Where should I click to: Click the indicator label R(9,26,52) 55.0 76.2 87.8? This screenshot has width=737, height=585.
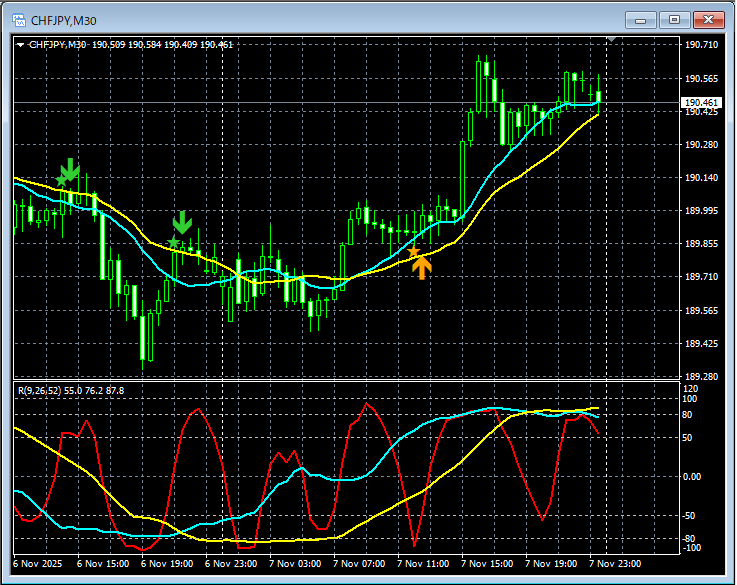point(71,391)
